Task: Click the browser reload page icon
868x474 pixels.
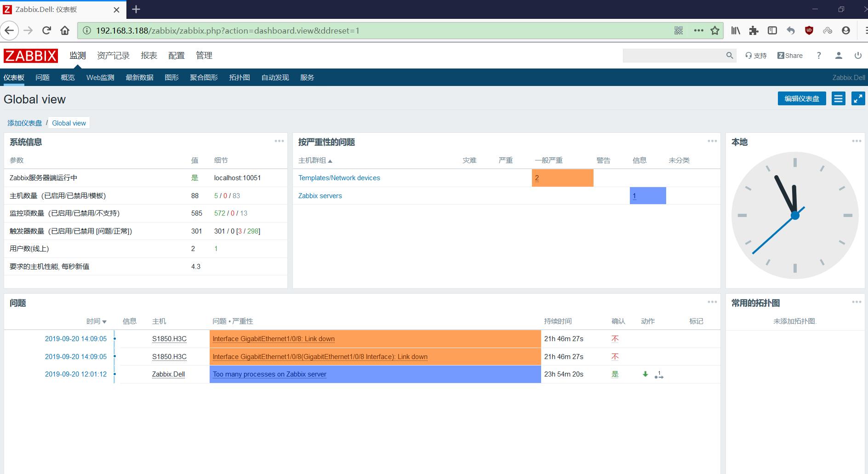Action: coord(46,31)
